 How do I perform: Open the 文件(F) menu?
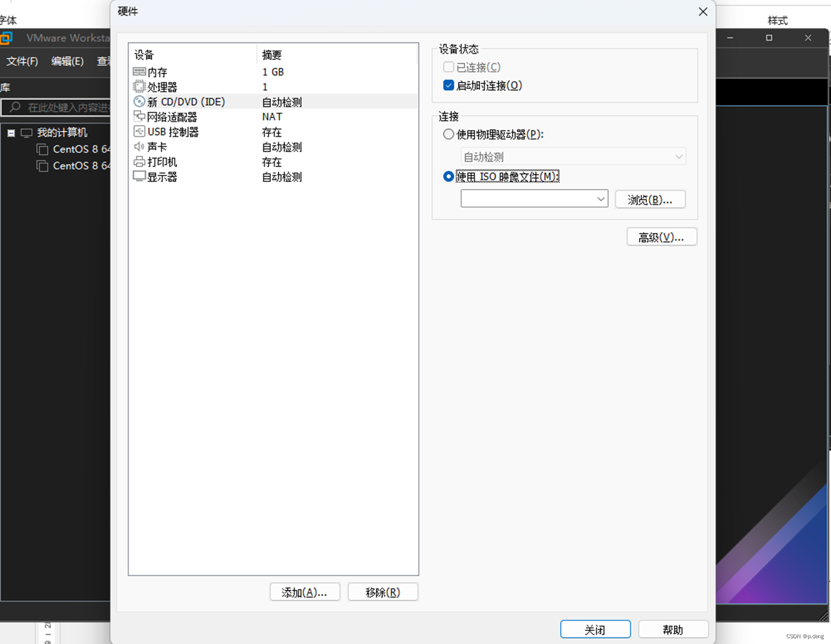pos(22,61)
